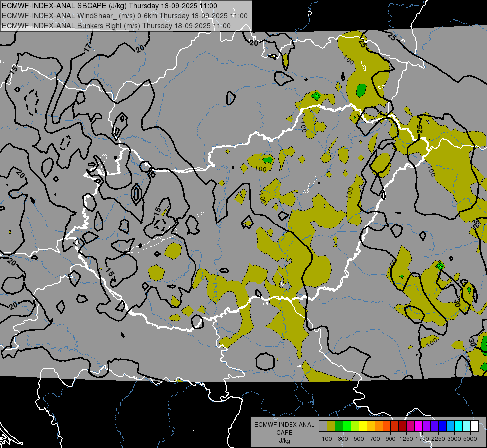Pick the dark green swatch left of 300

339,426
